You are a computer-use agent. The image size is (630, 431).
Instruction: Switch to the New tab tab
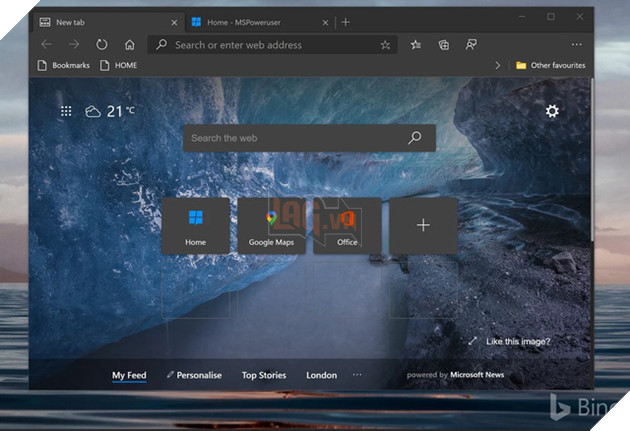point(108,22)
